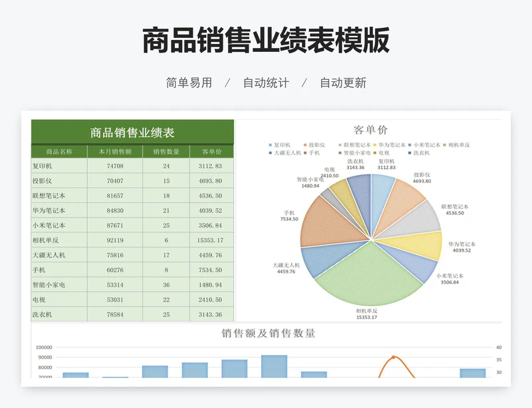Image resolution: width=532 pixels, height=408 pixels.
Task: Select sales cell 75816
Action: [x=115, y=255]
